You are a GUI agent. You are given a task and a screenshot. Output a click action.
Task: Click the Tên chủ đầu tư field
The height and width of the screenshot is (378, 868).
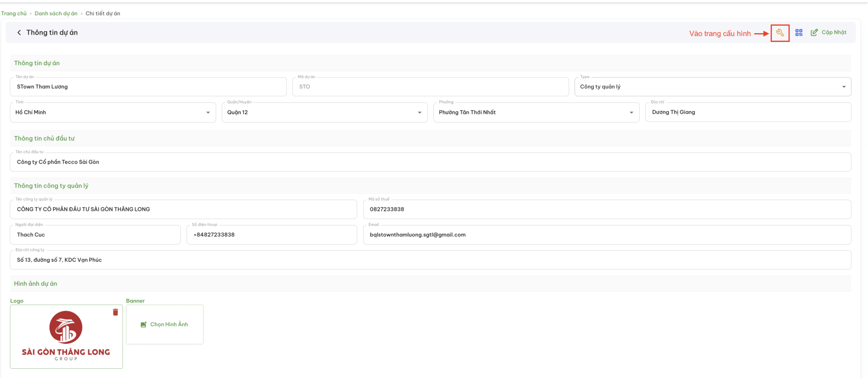[x=430, y=162]
